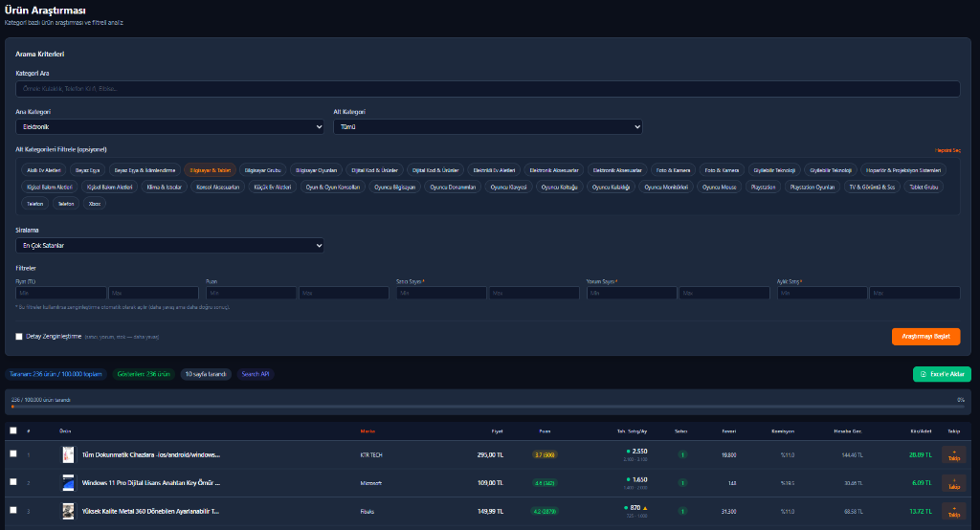Image resolution: width=980 pixels, height=530 pixels.
Task: Click the Araştırmayı Başlat button
Action: tap(925, 337)
